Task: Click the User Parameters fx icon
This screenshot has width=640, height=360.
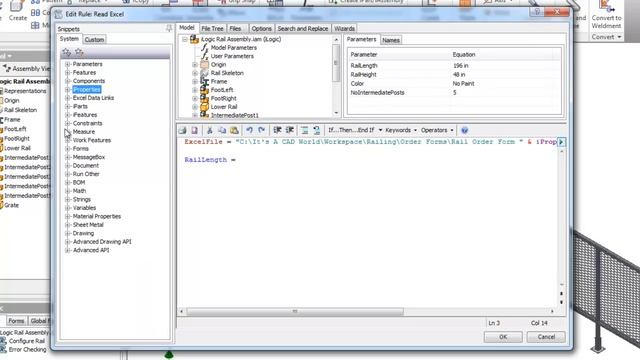Action: [204, 56]
